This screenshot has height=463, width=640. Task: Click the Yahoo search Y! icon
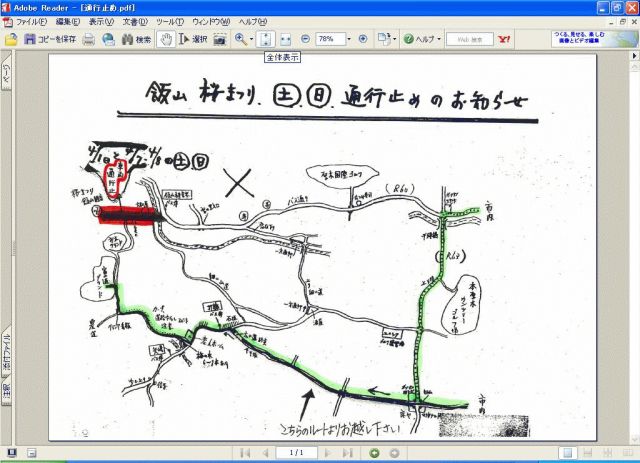point(504,39)
